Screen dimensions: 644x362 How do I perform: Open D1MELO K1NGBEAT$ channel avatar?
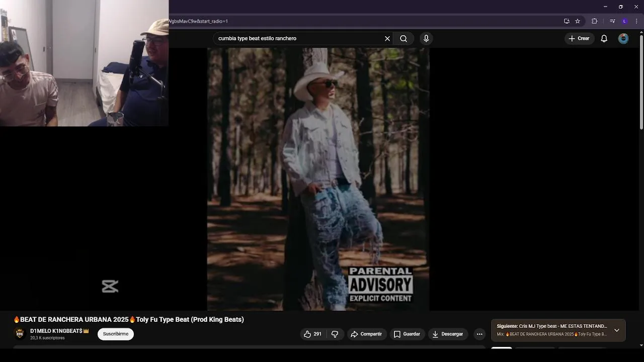(x=20, y=333)
